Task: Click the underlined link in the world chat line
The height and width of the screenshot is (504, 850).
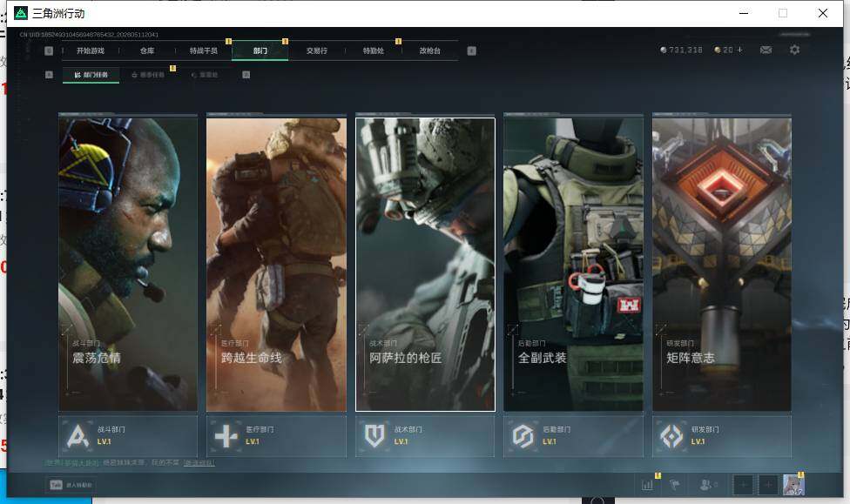Action: pos(199,463)
